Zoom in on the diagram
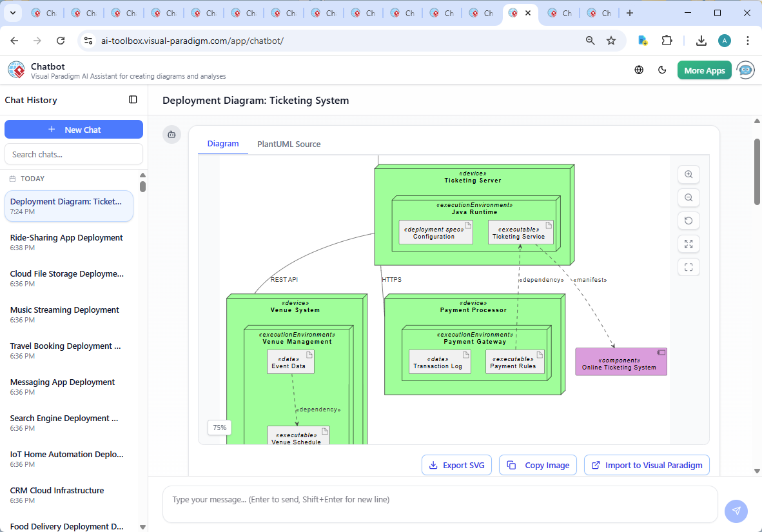 689,175
